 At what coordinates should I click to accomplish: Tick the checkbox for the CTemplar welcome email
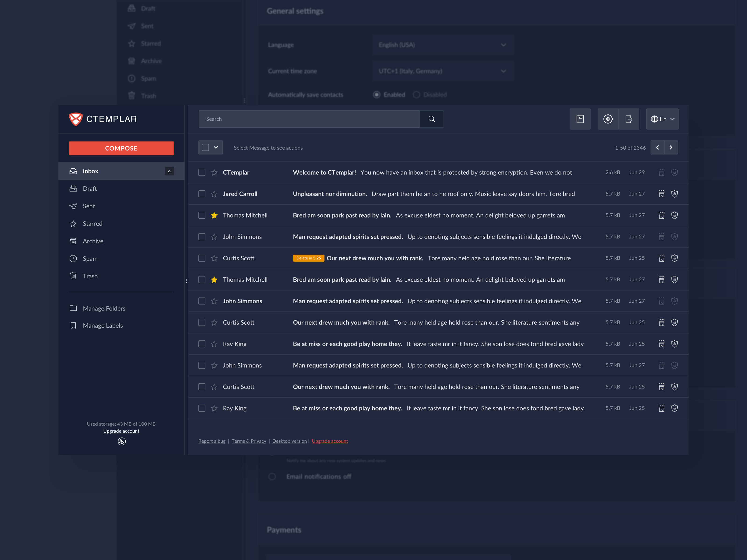202,172
